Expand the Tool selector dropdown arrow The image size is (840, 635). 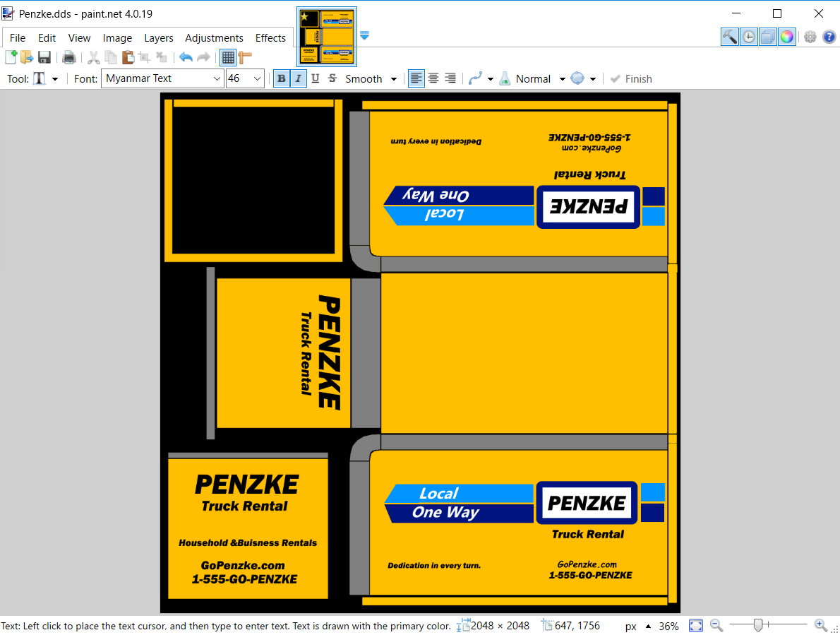coord(54,79)
